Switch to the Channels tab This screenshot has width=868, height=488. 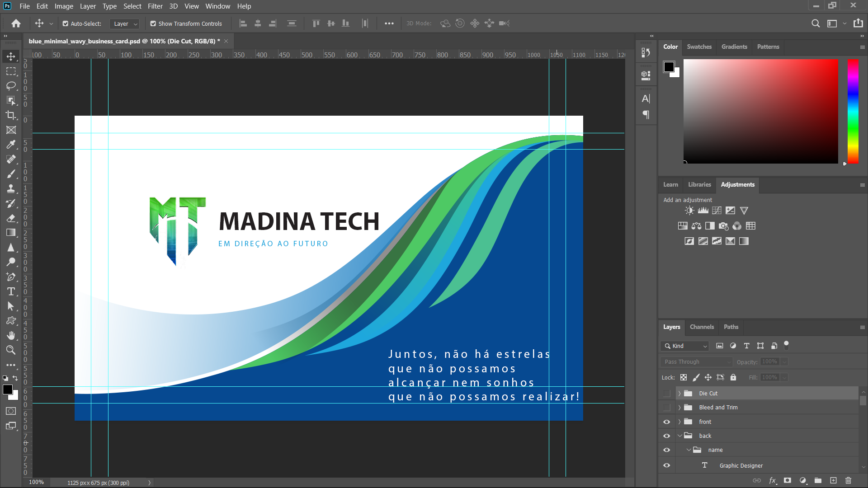click(x=702, y=327)
